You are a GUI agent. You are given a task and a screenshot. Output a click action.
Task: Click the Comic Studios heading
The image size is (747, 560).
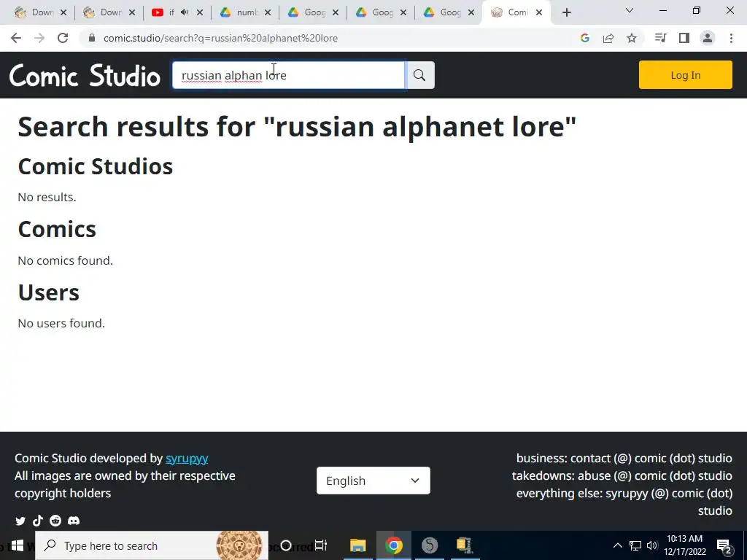click(x=96, y=166)
